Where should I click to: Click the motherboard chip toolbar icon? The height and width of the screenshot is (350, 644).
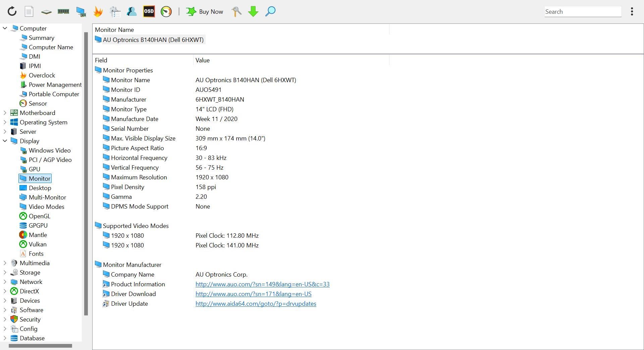click(46, 12)
